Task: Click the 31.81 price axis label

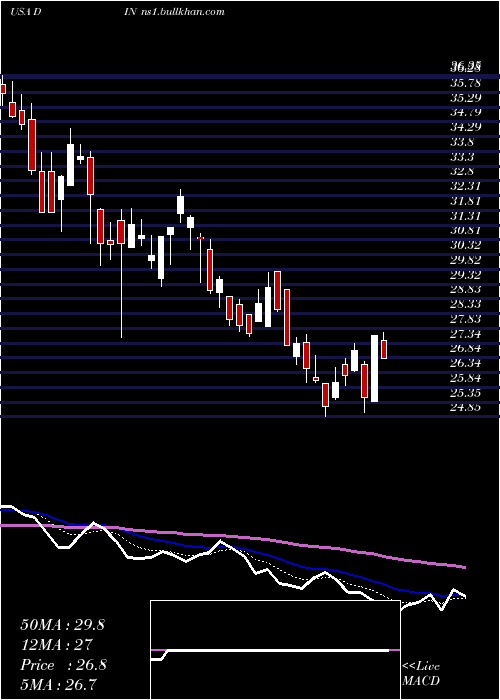Action: click(466, 201)
